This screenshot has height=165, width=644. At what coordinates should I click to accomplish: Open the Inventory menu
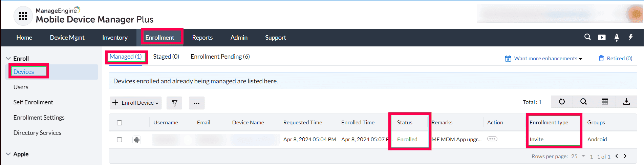[115, 38]
